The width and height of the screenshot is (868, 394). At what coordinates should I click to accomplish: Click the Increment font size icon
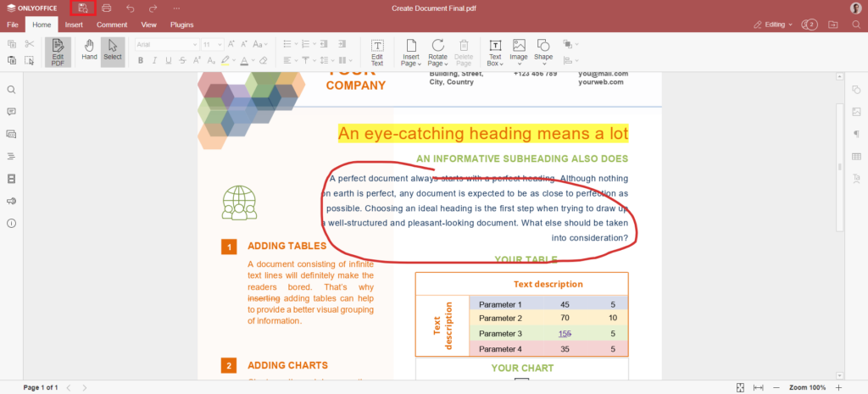point(231,44)
